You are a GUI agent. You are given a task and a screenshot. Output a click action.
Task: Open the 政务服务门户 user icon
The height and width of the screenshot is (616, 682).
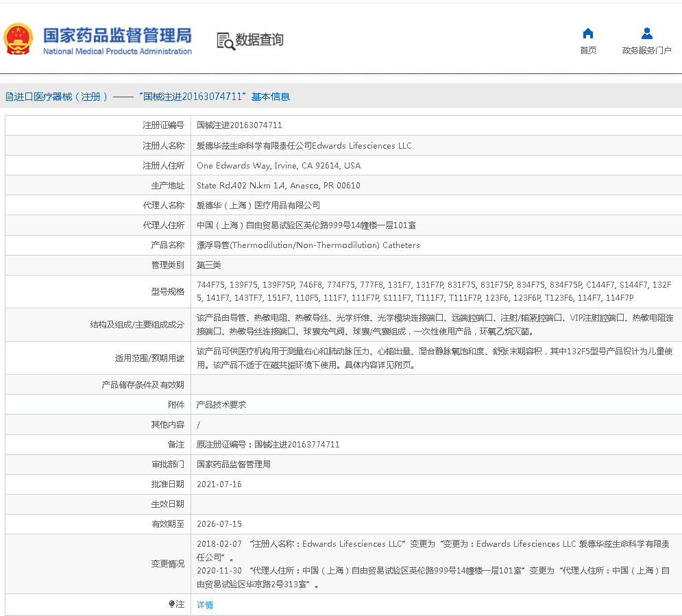pyautogui.click(x=647, y=34)
